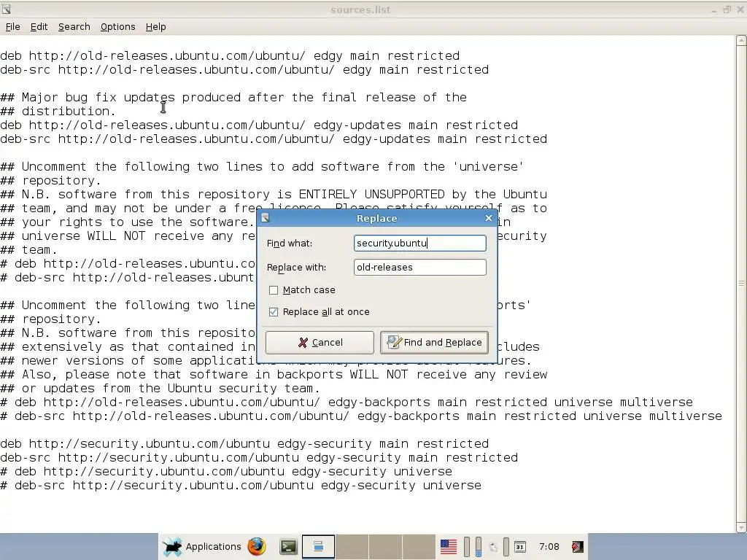The height and width of the screenshot is (560, 747).
Task: Maximize the sources.list window
Action: [727, 9]
